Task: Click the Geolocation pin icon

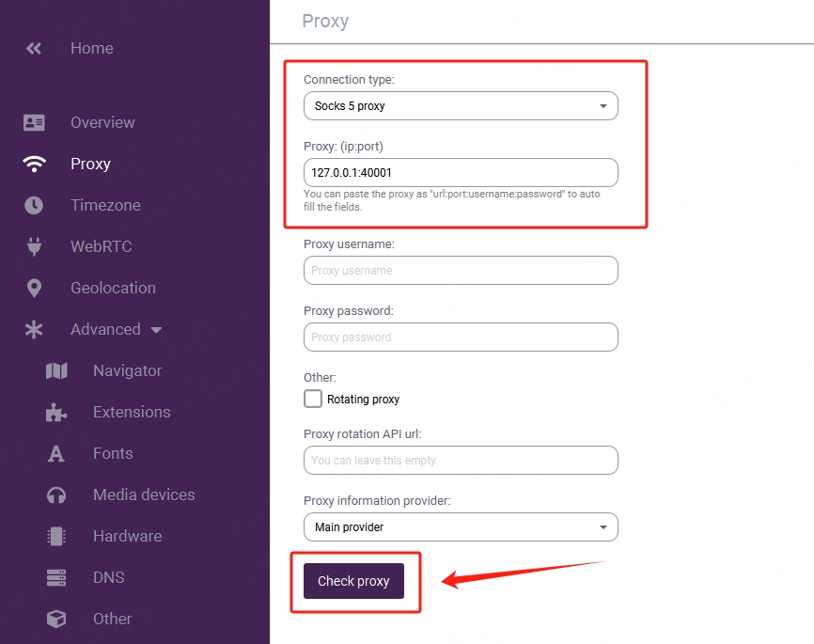Action: pyautogui.click(x=34, y=288)
